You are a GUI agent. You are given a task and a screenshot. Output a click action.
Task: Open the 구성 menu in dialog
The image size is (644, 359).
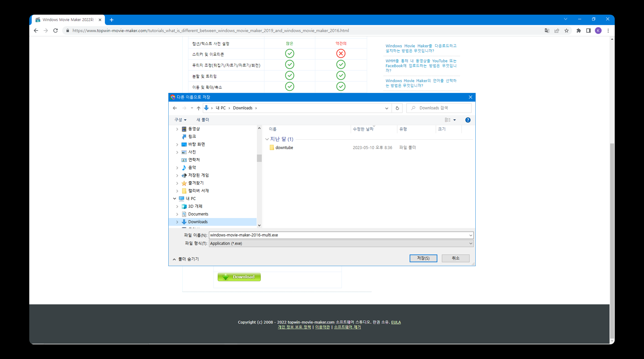tap(180, 120)
